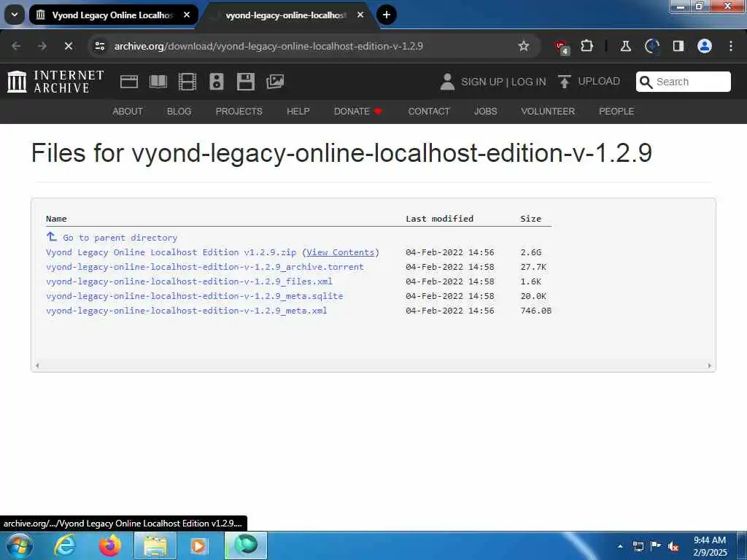747x560 pixels.
Task: Click the Internet Archive Search input field
Action: pos(683,82)
